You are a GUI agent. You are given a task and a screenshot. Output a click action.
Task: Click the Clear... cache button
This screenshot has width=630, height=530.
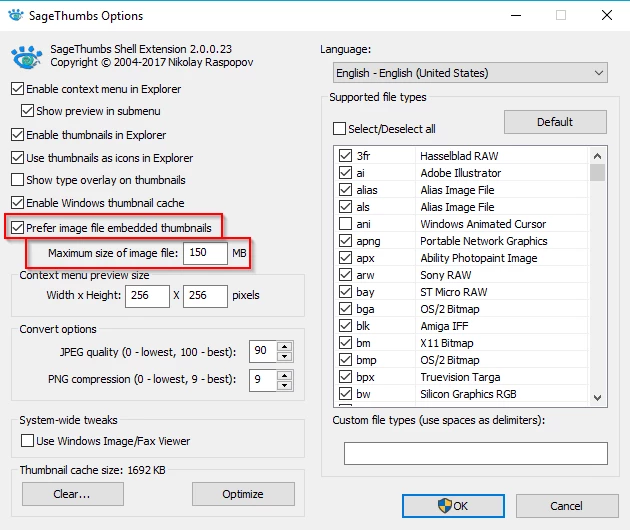73,494
